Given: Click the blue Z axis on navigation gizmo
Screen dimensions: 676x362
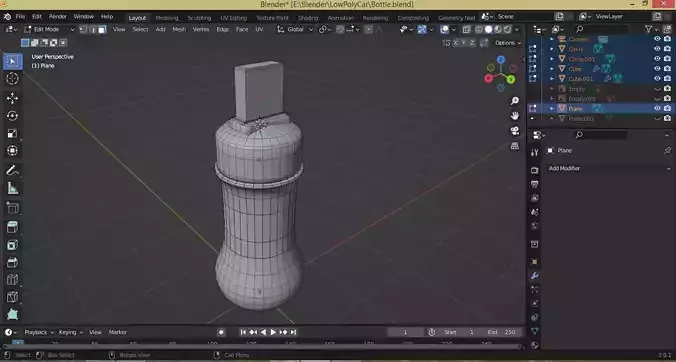Looking at the screenshot, I should click(x=501, y=59).
